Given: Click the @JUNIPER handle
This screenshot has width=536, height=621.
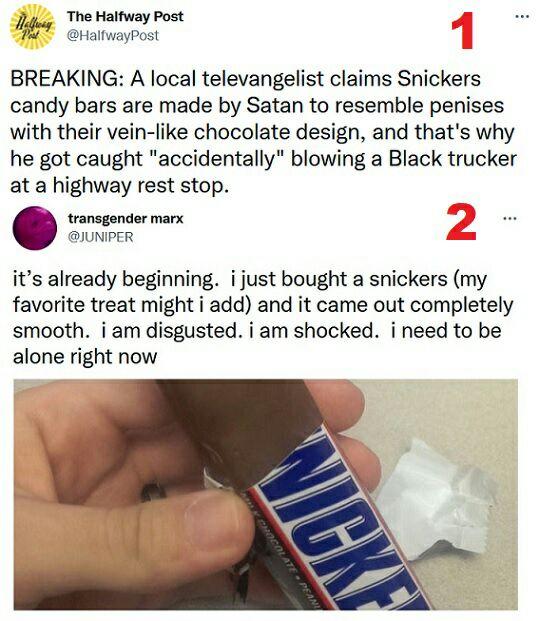Looking at the screenshot, I should (100, 237).
